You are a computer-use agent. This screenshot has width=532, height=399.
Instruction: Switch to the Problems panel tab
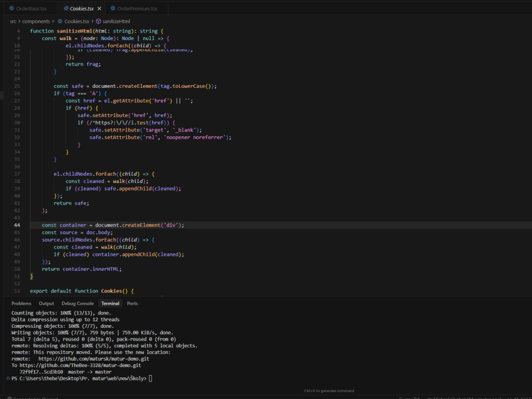[x=21, y=303]
